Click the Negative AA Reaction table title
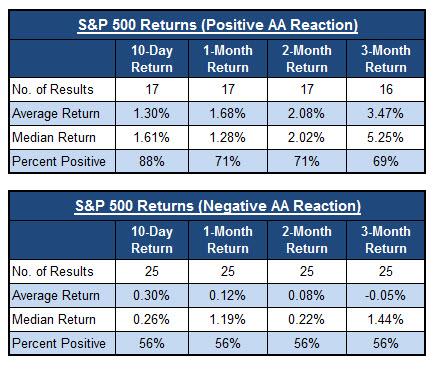Screen dimensions: 431x368 pyautogui.click(x=218, y=206)
